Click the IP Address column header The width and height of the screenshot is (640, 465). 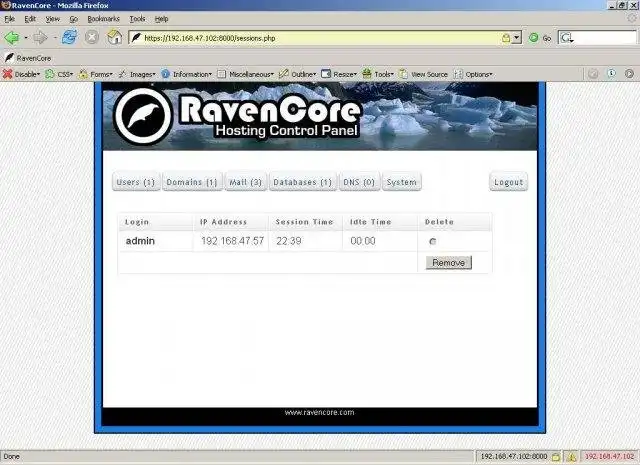[x=223, y=222]
